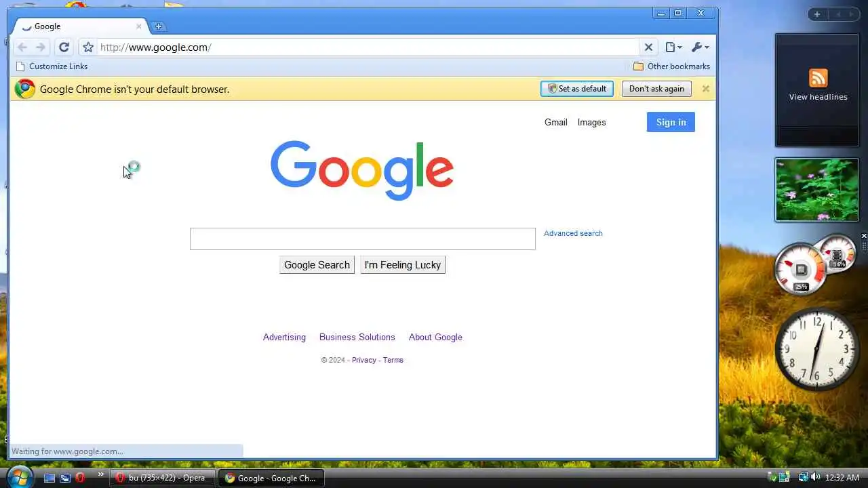The height and width of the screenshot is (488, 868).
Task: Click the Chrome logo in the infobar
Action: click(x=25, y=89)
